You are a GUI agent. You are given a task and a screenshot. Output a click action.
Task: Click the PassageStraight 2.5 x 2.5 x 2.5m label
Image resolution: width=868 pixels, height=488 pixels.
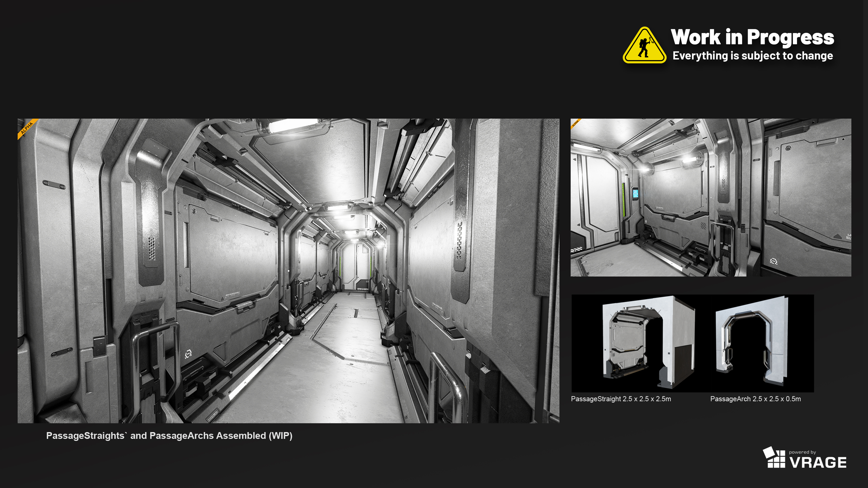pos(621,399)
